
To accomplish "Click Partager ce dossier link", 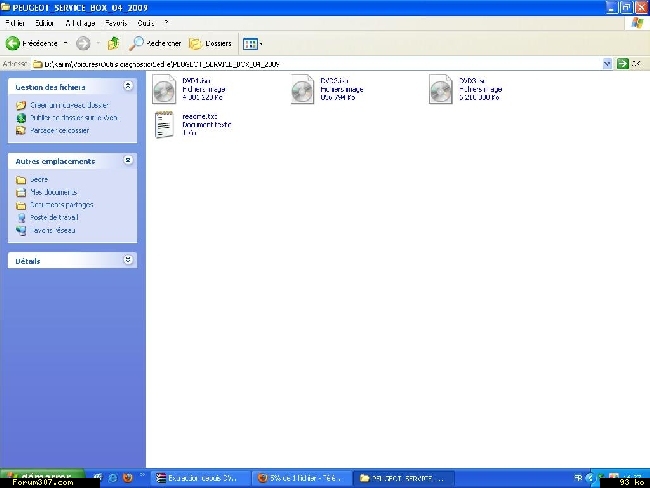I will tap(60, 130).
